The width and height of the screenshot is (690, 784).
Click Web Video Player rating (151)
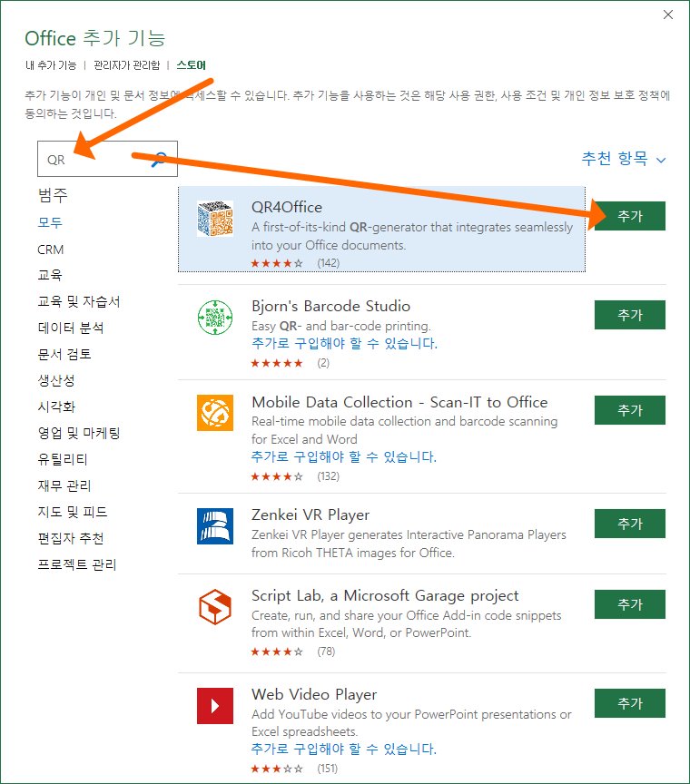click(x=294, y=769)
